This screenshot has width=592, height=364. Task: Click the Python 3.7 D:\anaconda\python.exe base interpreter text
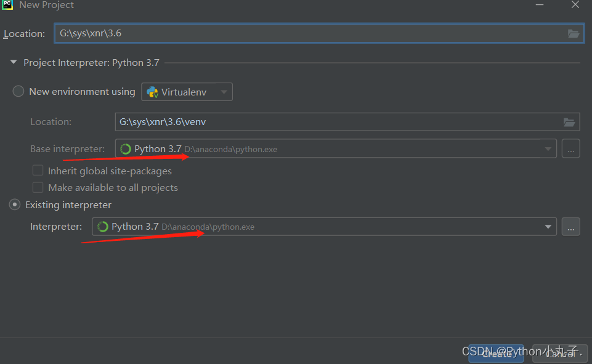tap(206, 149)
